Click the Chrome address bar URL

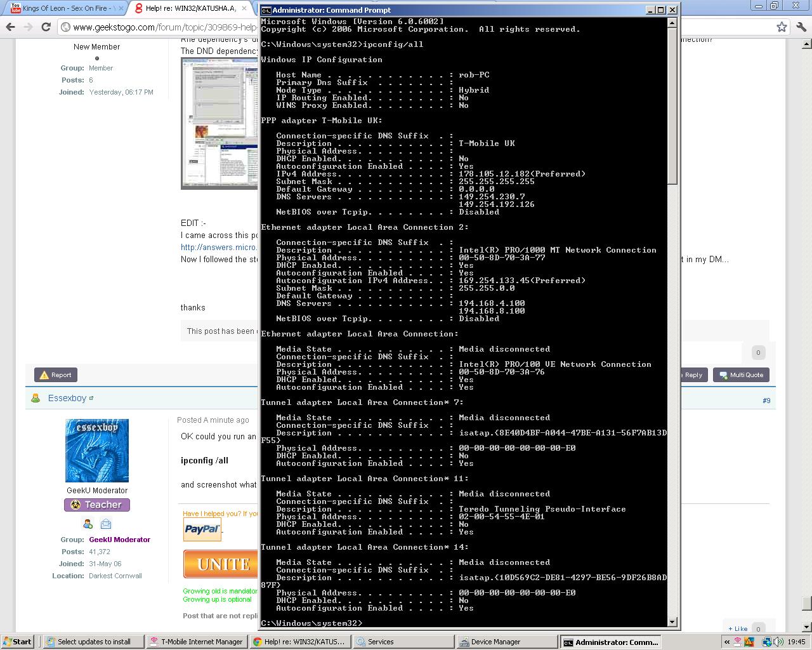point(164,27)
